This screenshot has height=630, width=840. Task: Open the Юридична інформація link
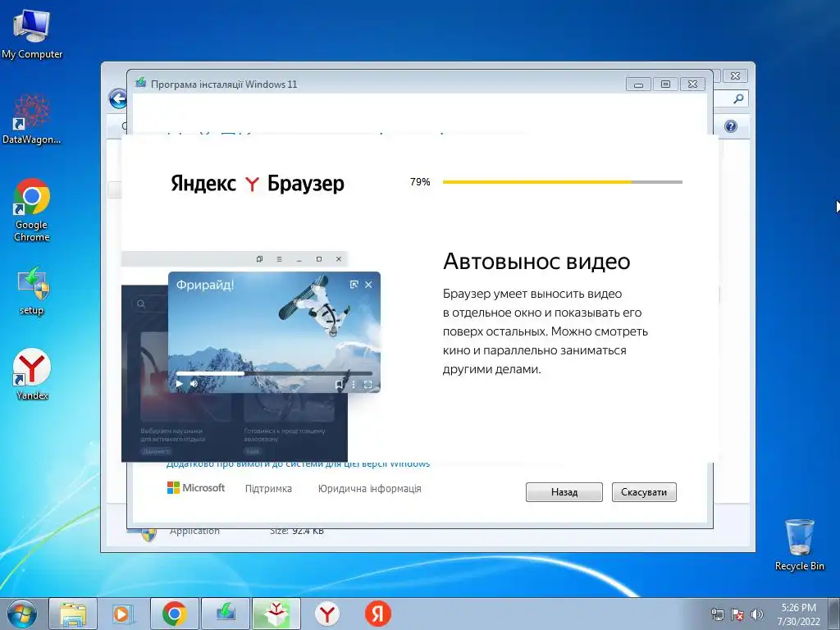pos(370,489)
